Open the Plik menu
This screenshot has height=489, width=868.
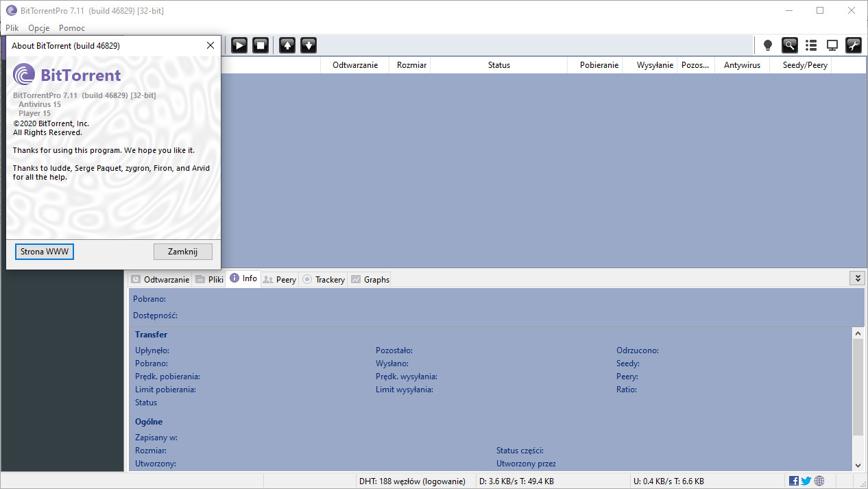click(x=12, y=28)
